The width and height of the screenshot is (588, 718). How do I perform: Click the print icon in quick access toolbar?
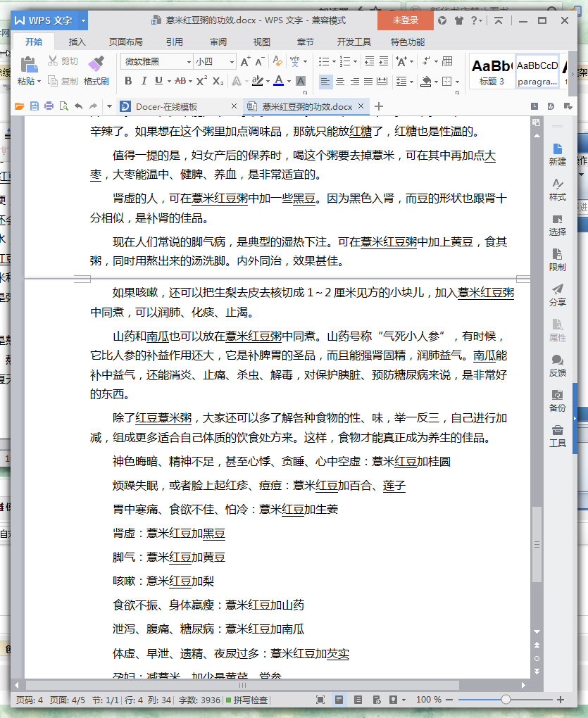click(49, 106)
